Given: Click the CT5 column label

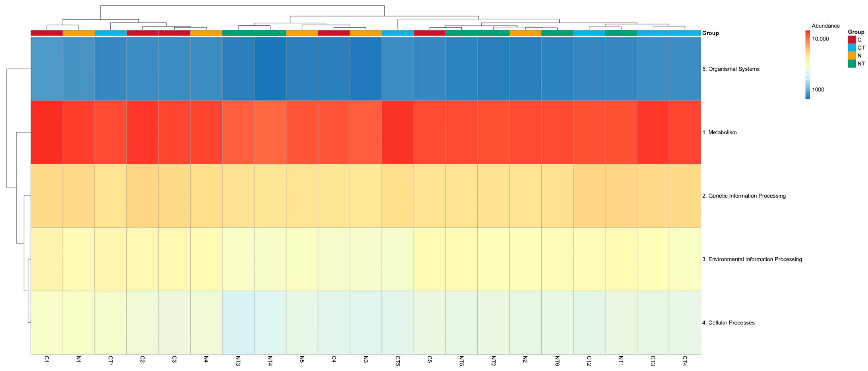Looking at the screenshot, I should pyautogui.click(x=398, y=360).
